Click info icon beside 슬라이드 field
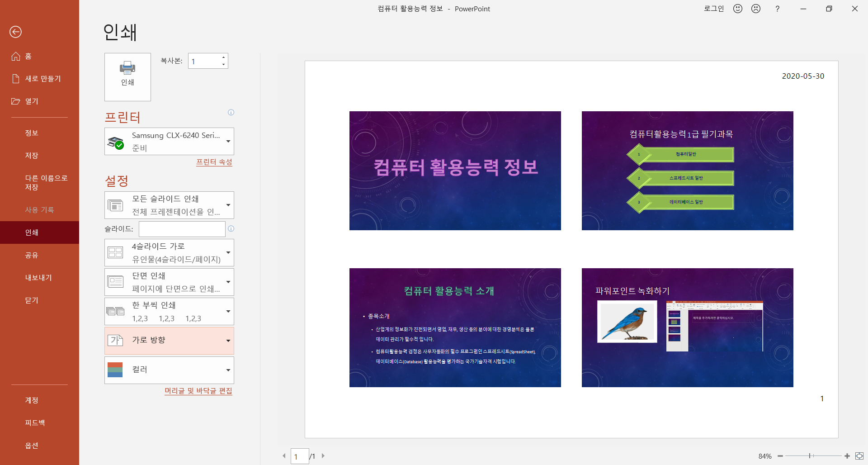 tap(231, 229)
